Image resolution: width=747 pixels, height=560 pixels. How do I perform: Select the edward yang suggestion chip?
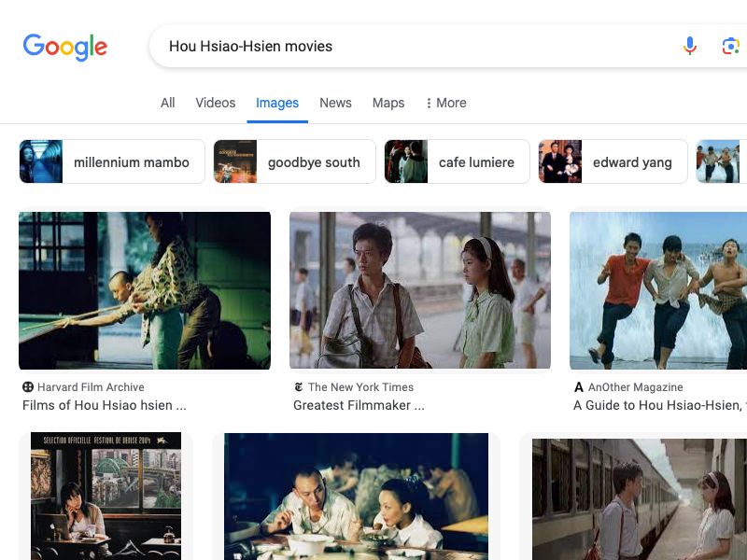tap(613, 161)
